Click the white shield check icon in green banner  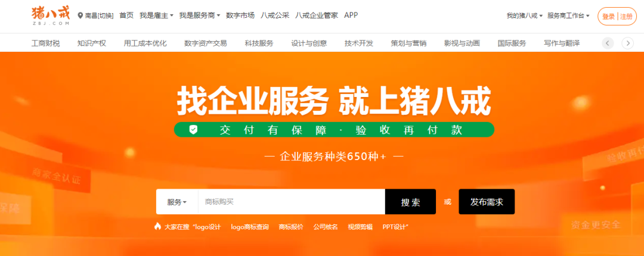point(193,130)
